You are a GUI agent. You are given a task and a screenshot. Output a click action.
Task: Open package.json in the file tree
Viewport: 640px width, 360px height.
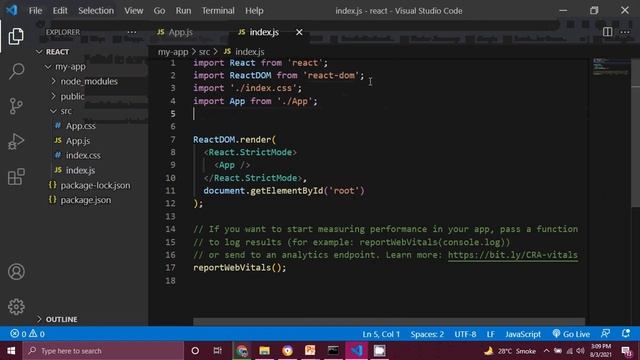click(85, 200)
